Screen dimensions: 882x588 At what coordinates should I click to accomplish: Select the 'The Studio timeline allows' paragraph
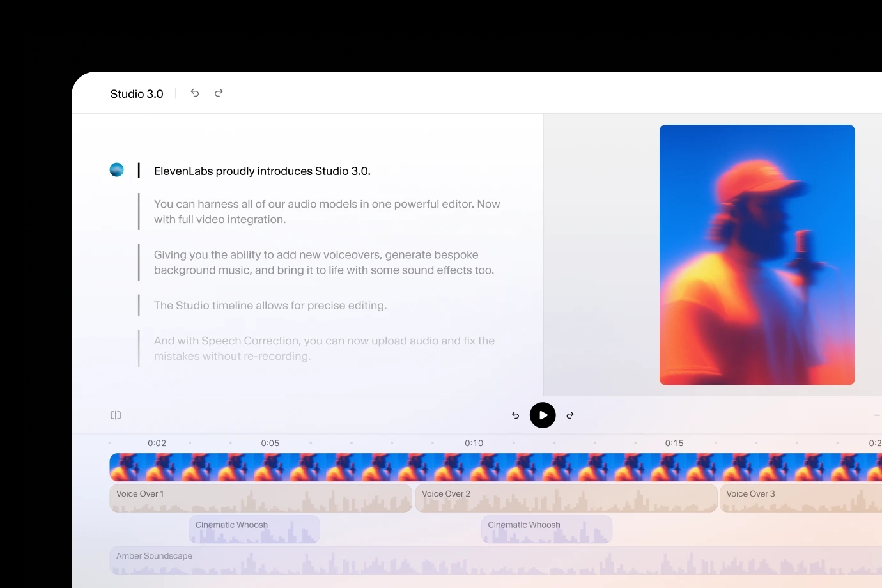click(x=270, y=306)
